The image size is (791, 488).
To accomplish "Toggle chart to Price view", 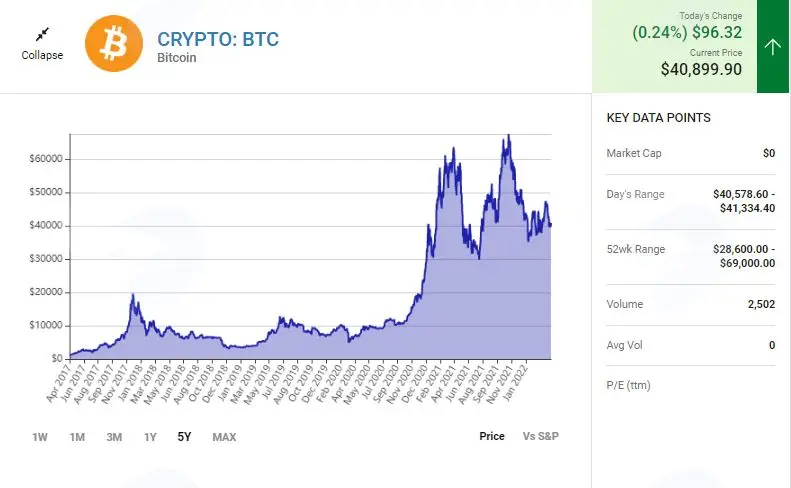I will (492, 436).
